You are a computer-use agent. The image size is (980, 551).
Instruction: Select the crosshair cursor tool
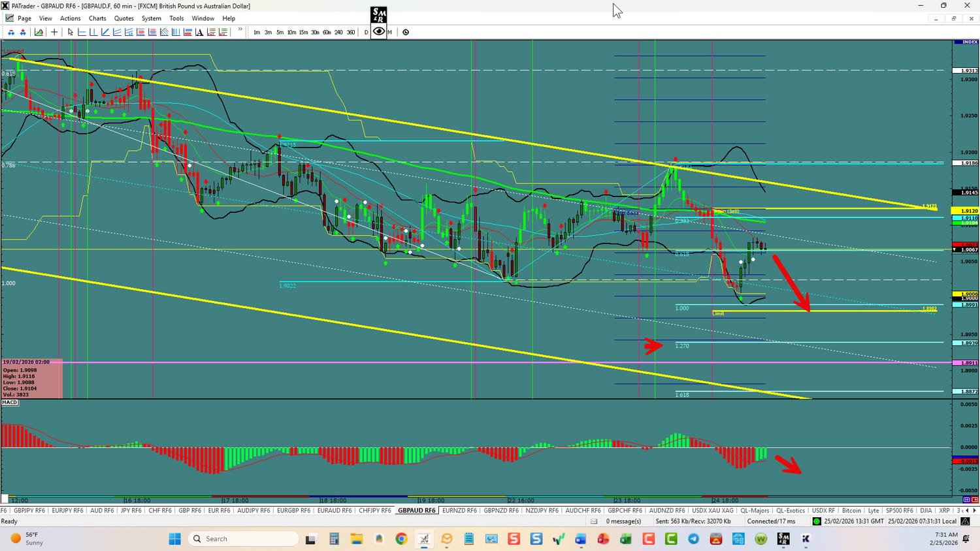click(54, 32)
